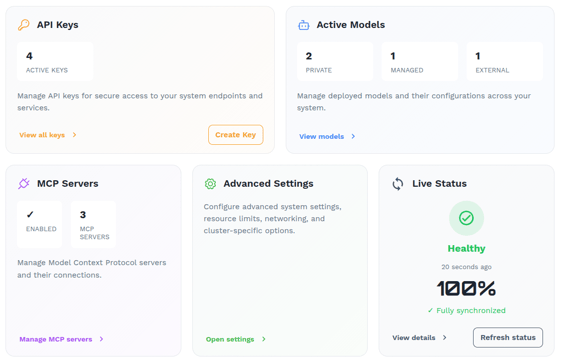Click the MCP Servers plug icon

(24, 183)
